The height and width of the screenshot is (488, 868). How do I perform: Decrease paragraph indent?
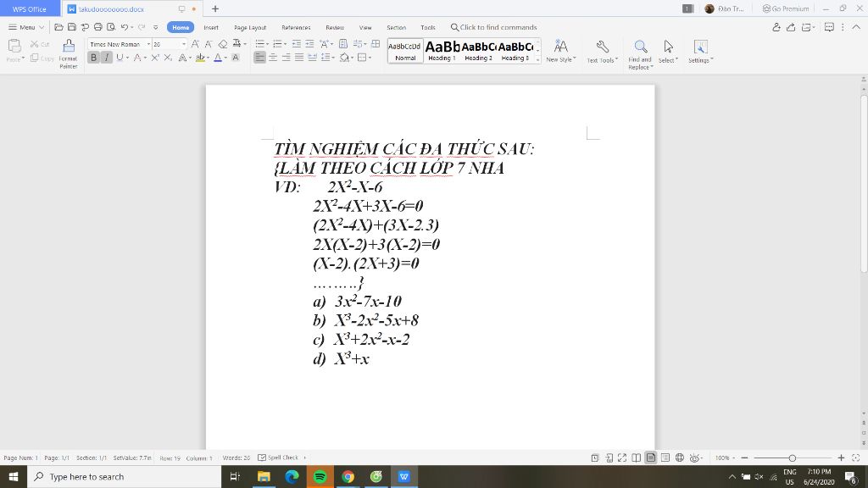pyautogui.click(x=297, y=44)
